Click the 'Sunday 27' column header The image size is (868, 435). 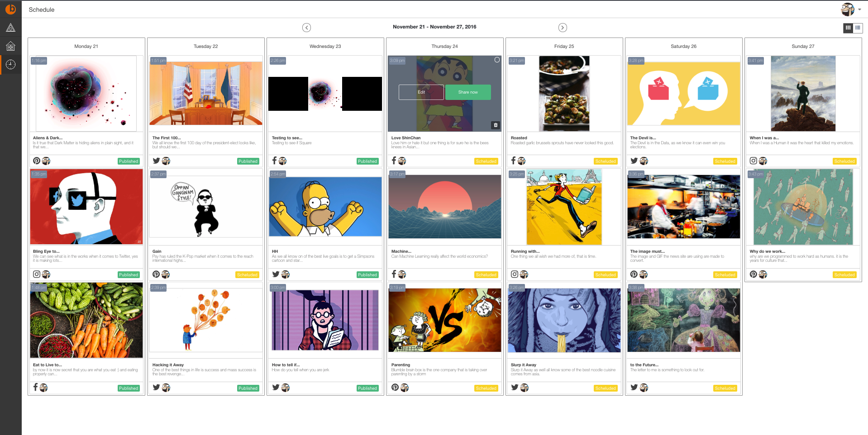coord(803,47)
